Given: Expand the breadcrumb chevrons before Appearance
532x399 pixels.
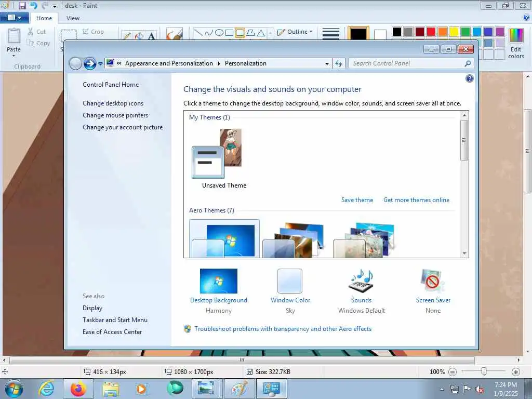Looking at the screenshot, I should [119, 63].
